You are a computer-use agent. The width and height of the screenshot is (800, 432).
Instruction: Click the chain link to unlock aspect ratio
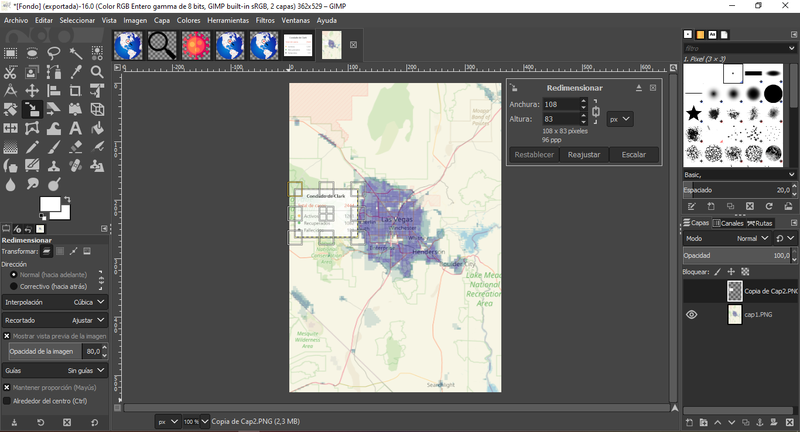(596, 111)
